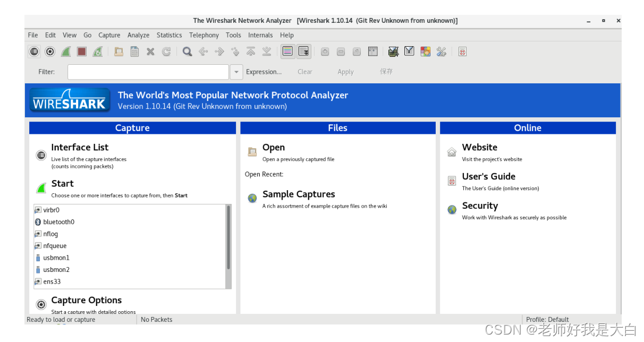Open preferences with the tools icon
Screen dimensions: 644x342
(x=441, y=52)
